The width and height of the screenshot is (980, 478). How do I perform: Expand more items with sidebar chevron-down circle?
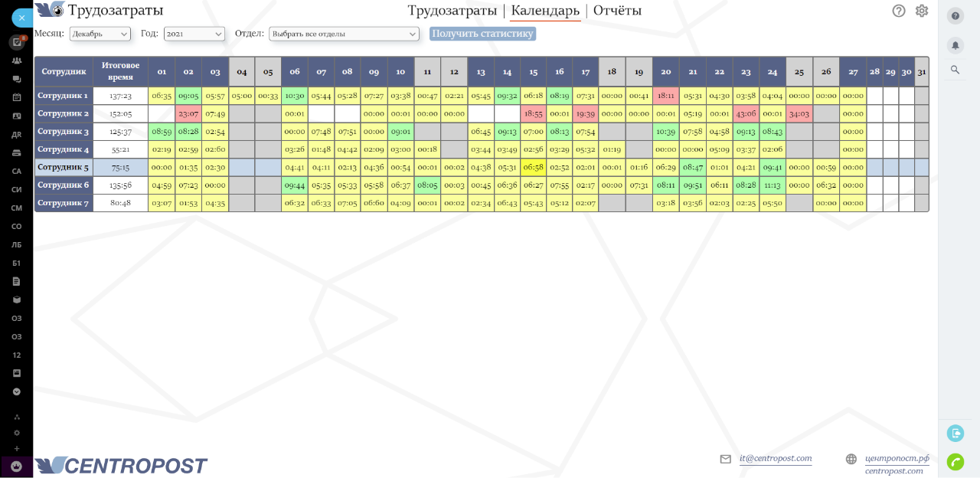[x=17, y=391]
